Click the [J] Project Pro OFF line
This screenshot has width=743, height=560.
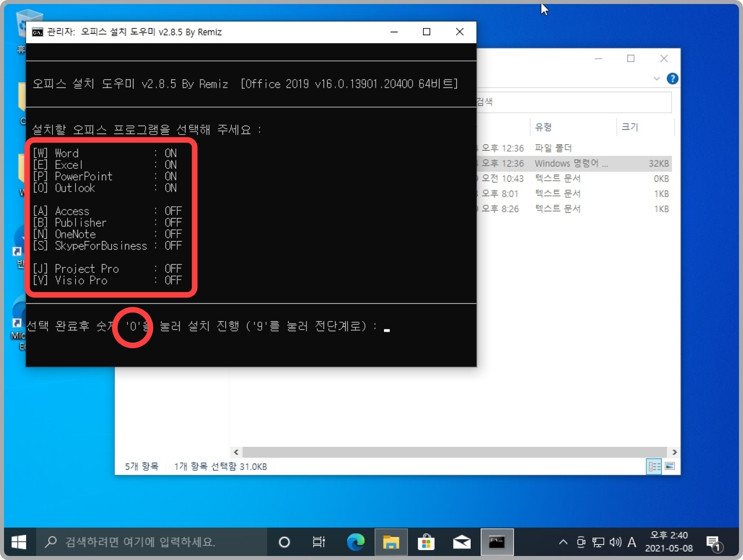(x=107, y=268)
